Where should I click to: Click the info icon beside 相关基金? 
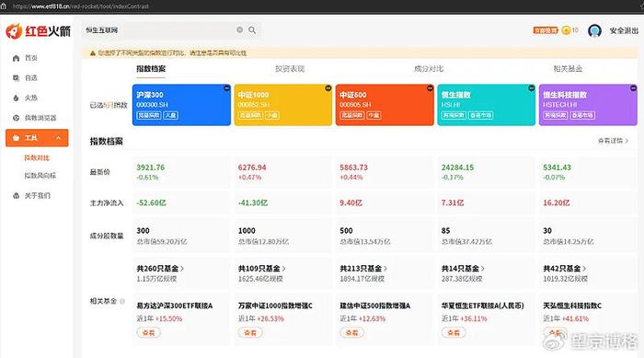(x=122, y=301)
